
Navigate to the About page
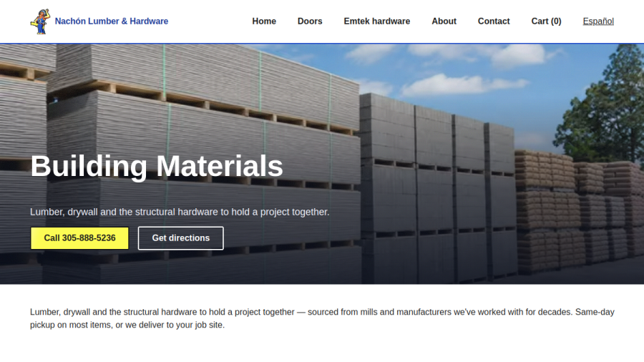(444, 21)
